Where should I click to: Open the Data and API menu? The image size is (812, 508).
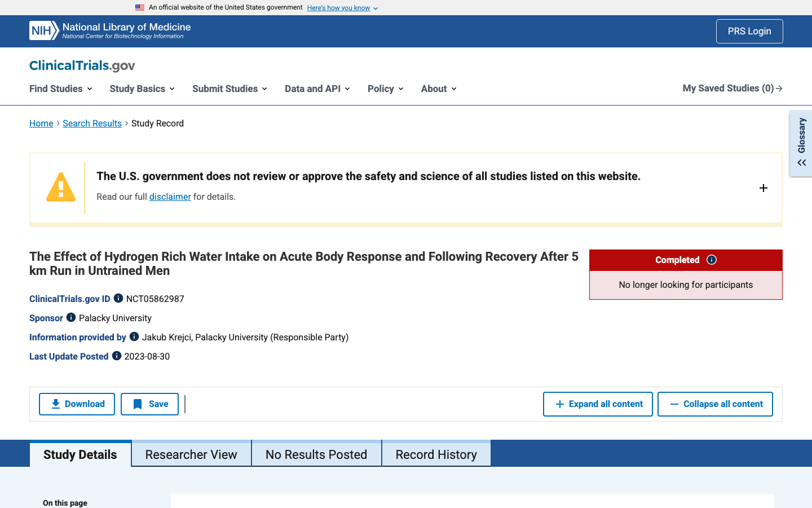pos(317,89)
